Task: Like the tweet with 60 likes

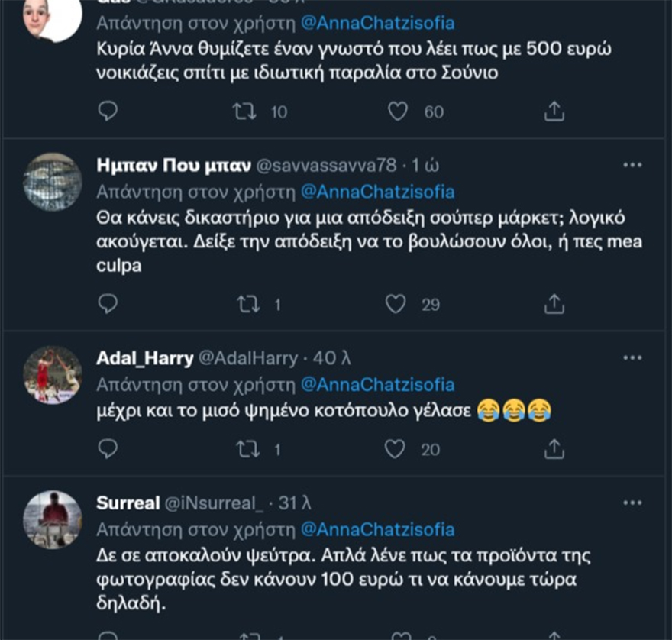Action: (x=397, y=112)
